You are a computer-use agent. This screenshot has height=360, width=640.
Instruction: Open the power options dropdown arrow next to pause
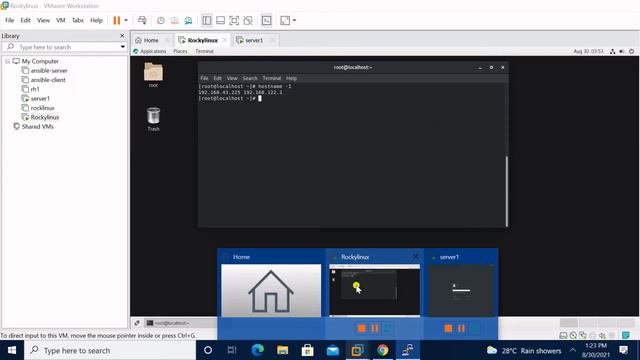(x=126, y=20)
